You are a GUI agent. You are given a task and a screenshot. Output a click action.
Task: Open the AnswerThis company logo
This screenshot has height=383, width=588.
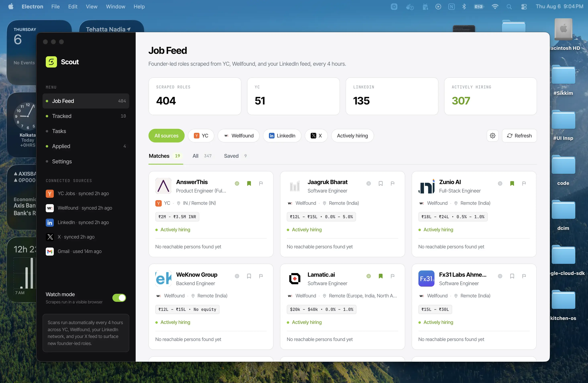(x=163, y=186)
